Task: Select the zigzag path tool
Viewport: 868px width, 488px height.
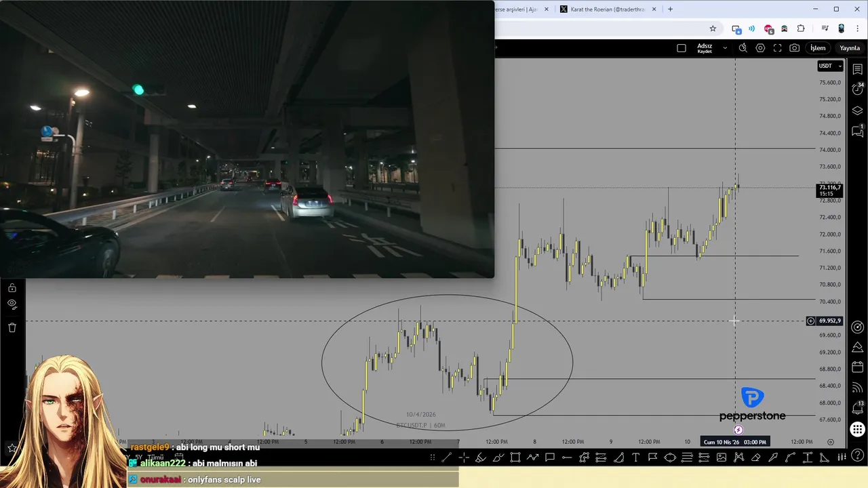Action: pos(533,457)
